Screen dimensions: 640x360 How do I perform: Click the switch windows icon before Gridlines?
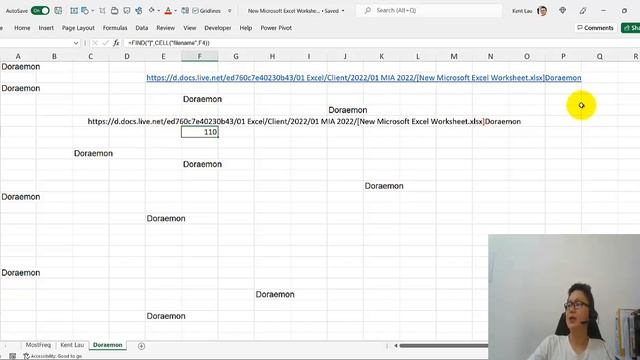(x=185, y=11)
